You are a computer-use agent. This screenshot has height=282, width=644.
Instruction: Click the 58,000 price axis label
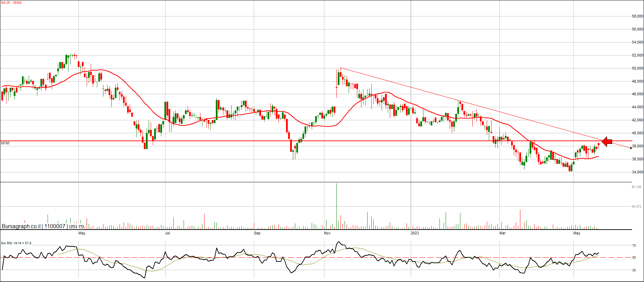tap(637, 16)
